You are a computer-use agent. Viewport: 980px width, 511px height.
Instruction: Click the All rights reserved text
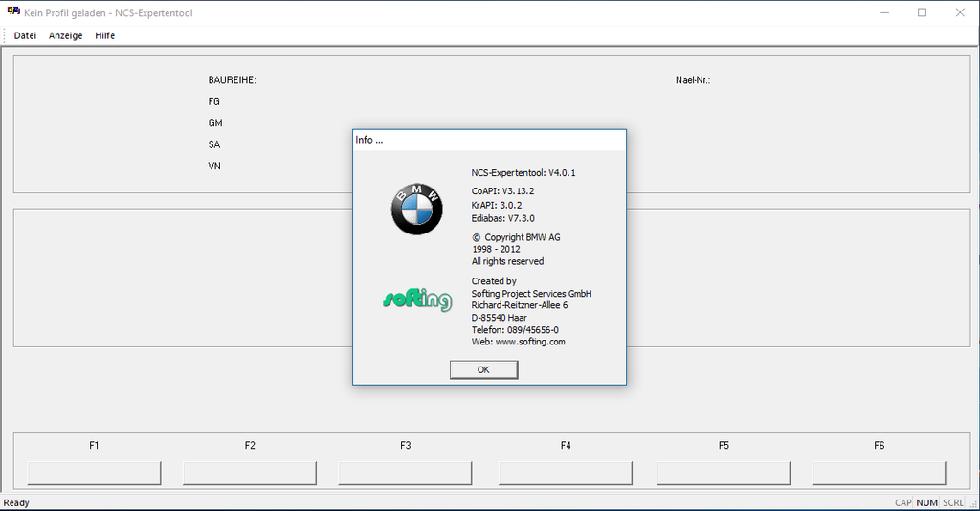[507, 262]
